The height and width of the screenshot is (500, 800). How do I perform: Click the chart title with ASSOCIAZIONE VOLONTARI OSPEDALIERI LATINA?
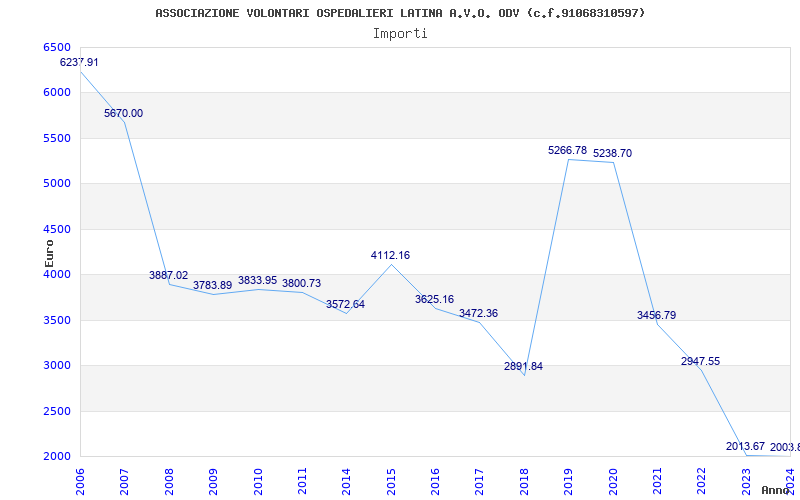coord(400,13)
